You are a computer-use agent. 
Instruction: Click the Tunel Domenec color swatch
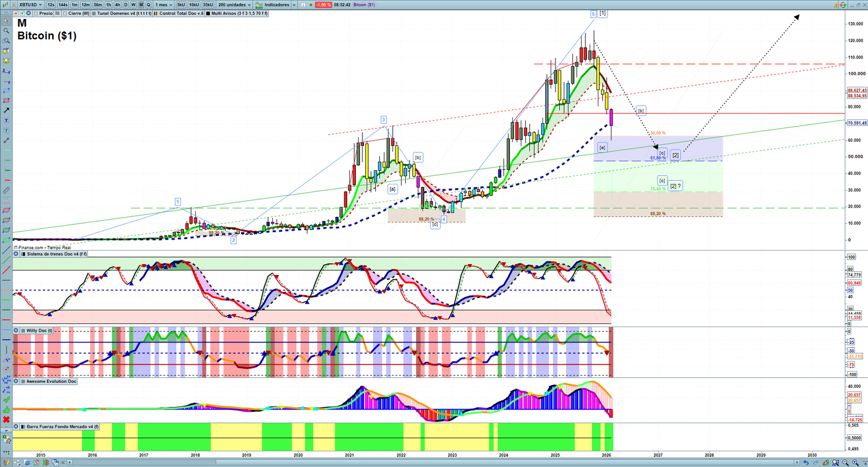(x=94, y=14)
